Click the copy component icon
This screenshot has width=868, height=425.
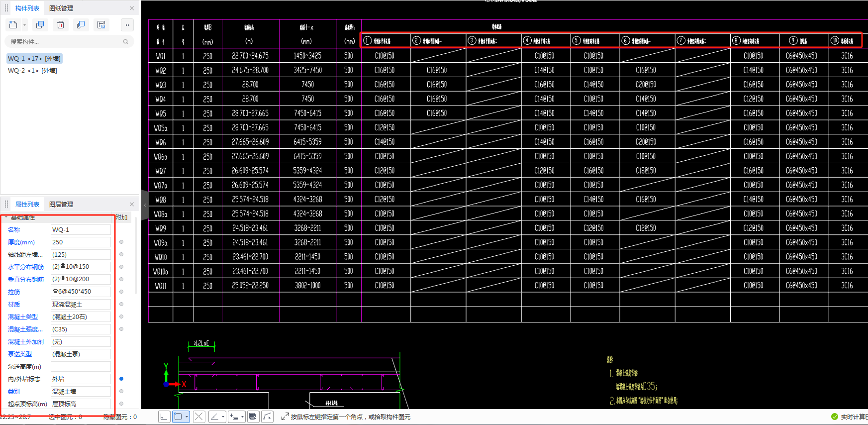pos(40,25)
